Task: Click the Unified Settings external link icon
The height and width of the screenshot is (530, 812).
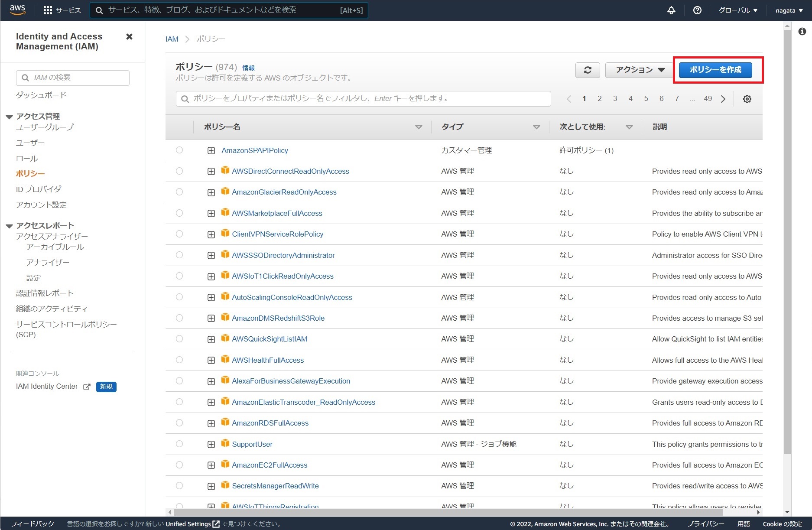Action: click(215, 523)
